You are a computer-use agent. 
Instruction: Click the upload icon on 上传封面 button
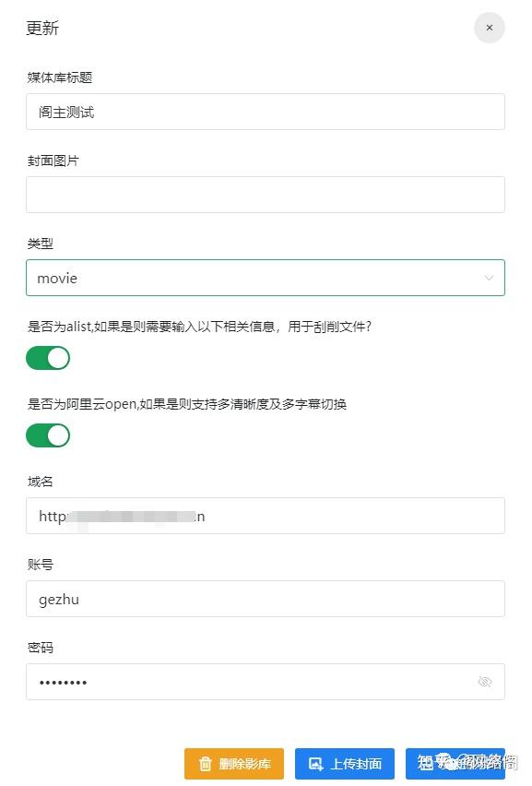(316, 764)
